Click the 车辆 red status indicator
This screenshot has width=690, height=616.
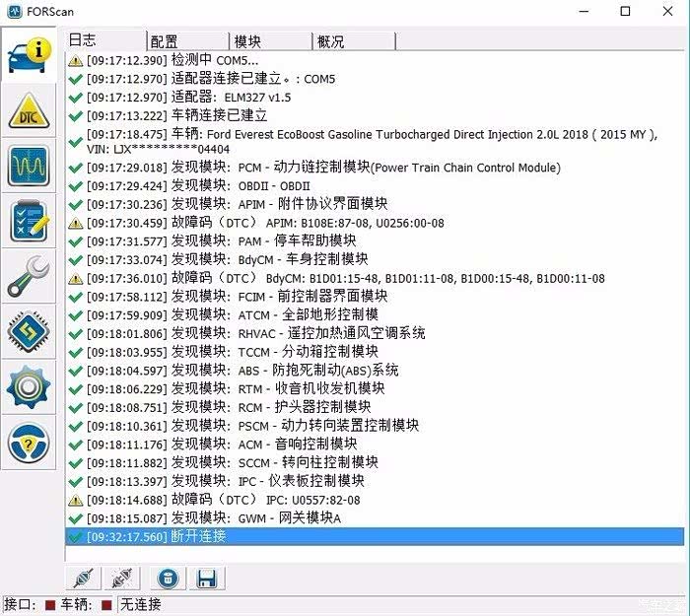[x=106, y=605]
